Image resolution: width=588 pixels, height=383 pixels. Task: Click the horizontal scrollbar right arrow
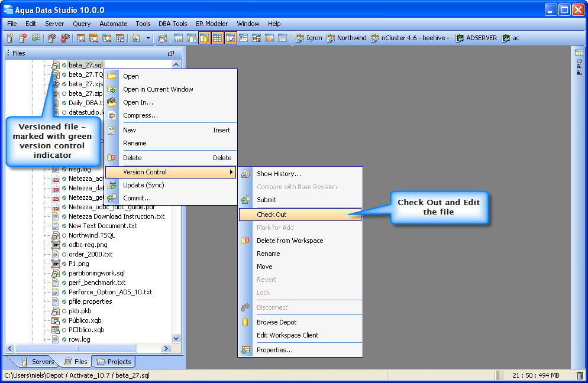166,348
